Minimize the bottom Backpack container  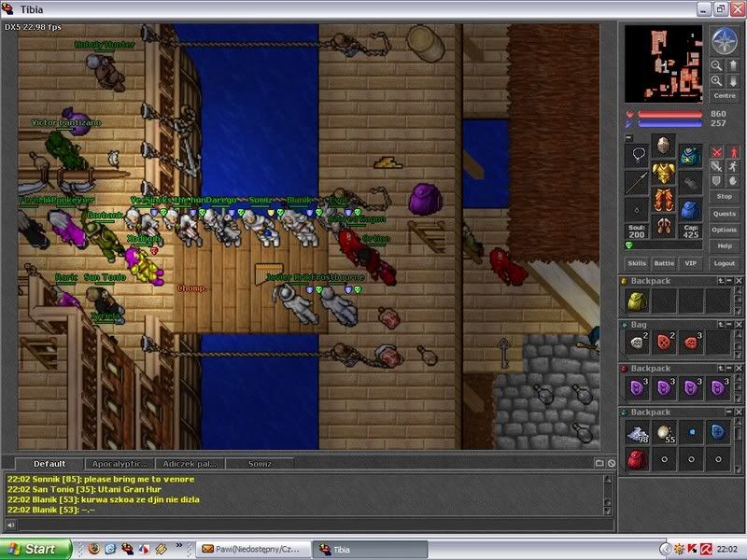[x=729, y=412]
